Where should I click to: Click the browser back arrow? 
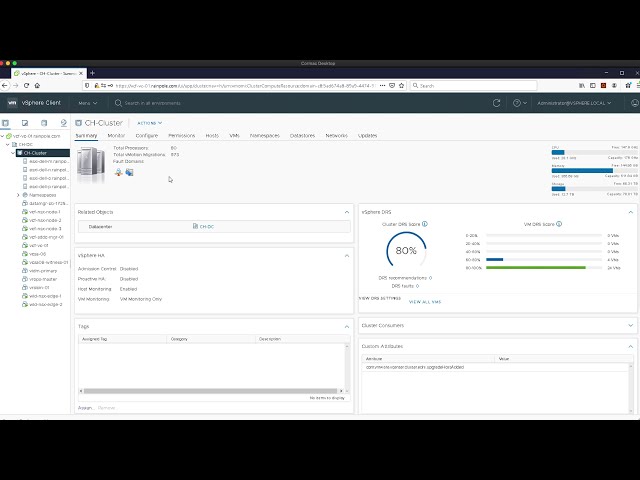[4, 86]
